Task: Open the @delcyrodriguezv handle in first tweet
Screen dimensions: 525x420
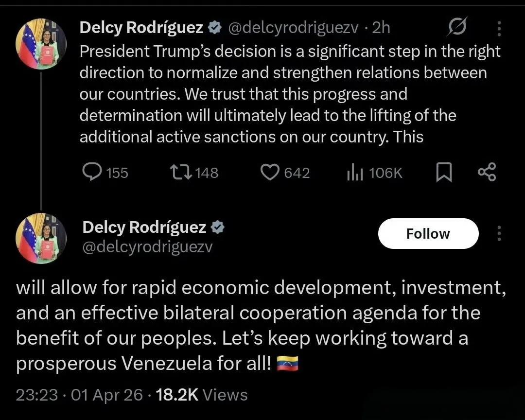Action: (293, 28)
